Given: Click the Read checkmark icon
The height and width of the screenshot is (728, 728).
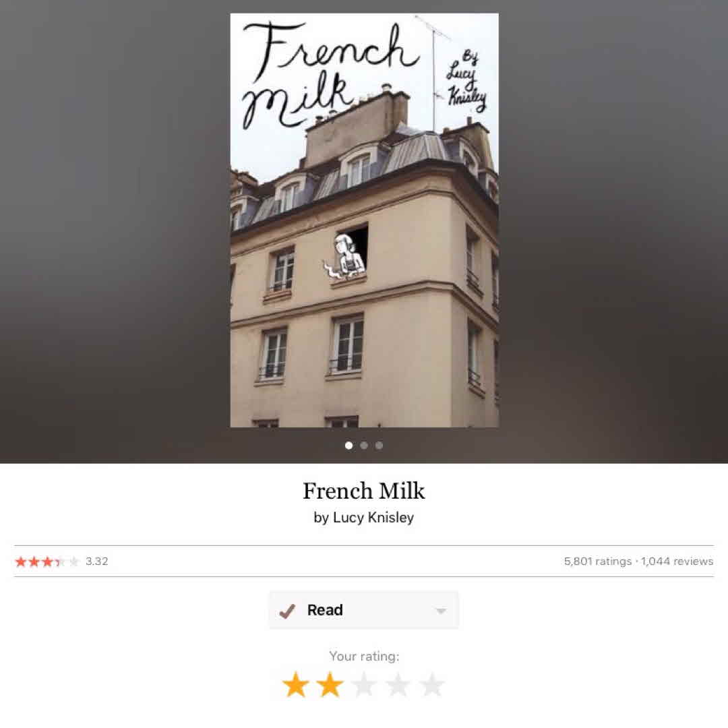Looking at the screenshot, I should tap(287, 611).
